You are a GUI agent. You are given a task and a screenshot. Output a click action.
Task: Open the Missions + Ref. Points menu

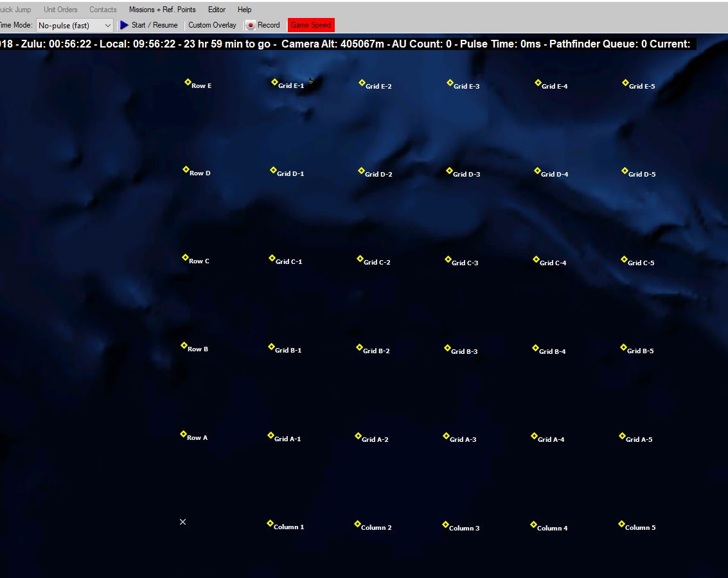162,9
